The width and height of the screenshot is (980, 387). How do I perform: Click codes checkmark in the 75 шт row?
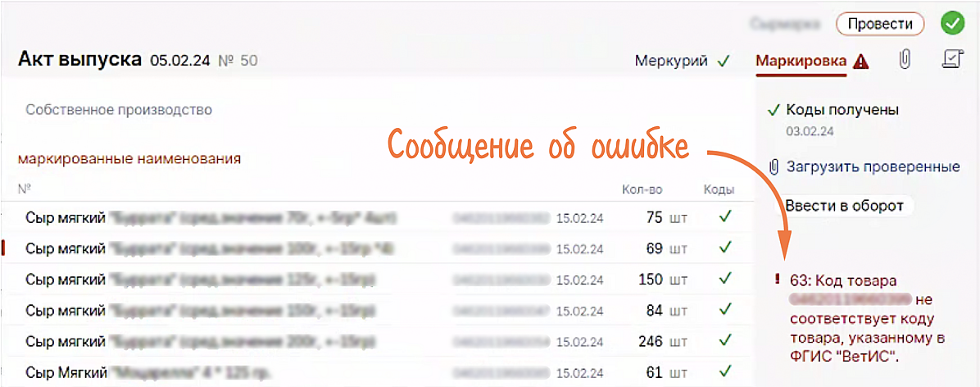724,217
